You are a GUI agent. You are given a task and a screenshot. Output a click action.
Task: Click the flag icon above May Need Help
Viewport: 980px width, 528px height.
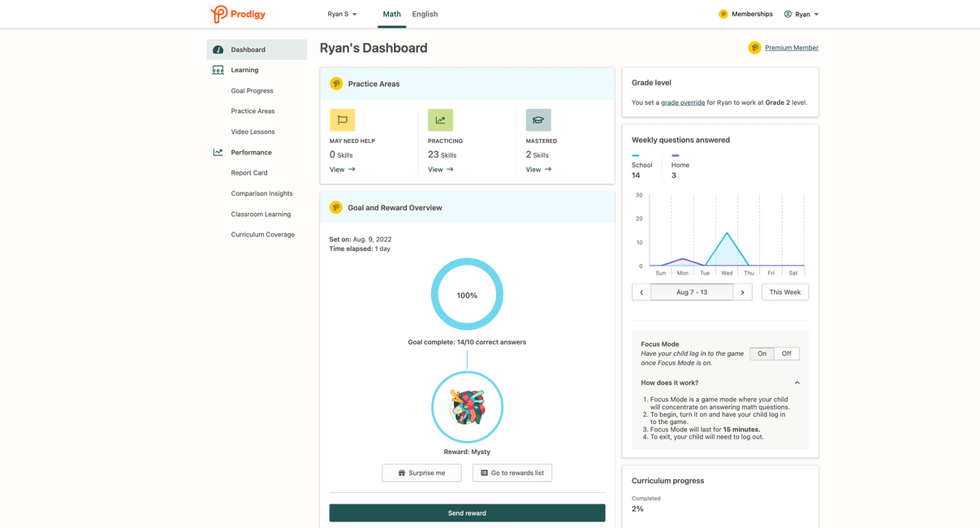pyautogui.click(x=342, y=119)
